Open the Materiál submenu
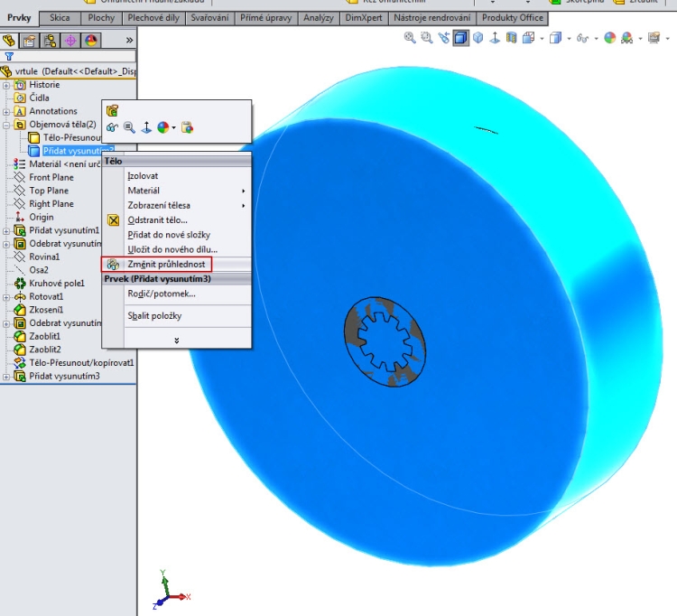 pos(177,191)
